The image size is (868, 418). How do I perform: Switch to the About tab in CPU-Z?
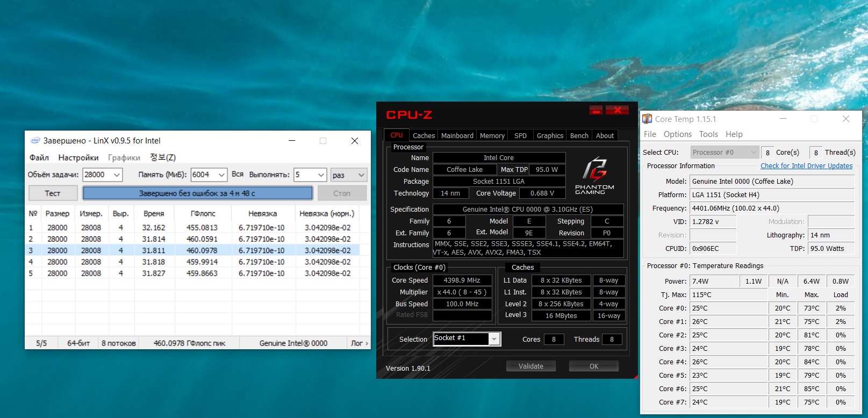coord(605,135)
